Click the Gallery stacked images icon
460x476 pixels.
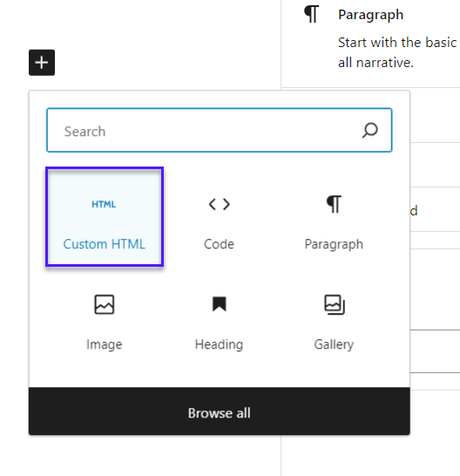335,304
